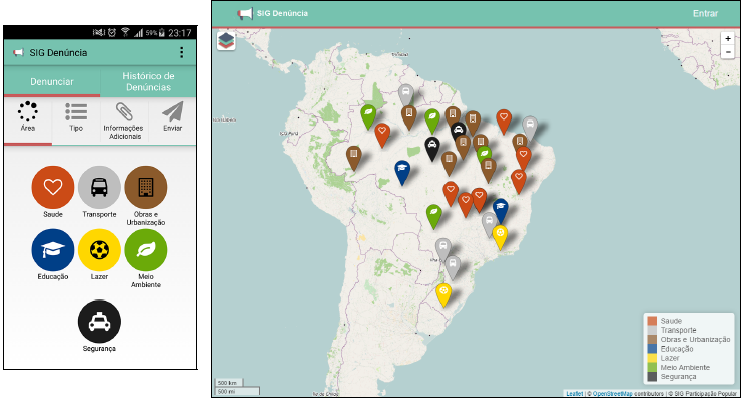The width and height of the screenshot is (743, 399).
Task: Switch to the Denunciar tab
Action: click(x=52, y=82)
